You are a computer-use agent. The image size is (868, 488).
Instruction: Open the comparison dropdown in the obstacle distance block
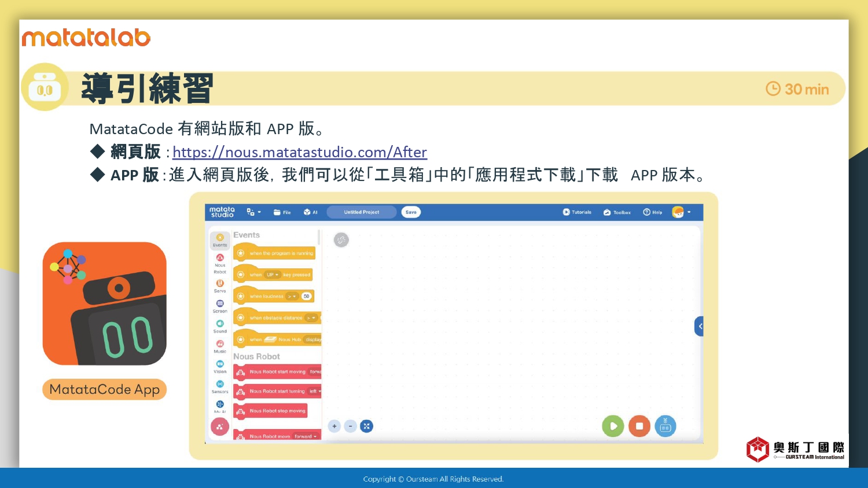click(311, 317)
